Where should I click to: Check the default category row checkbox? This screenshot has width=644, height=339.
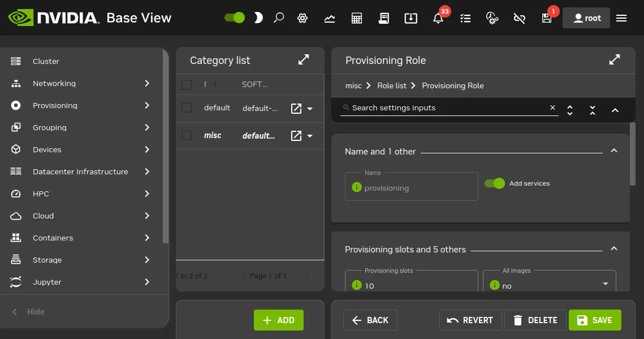point(187,108)
